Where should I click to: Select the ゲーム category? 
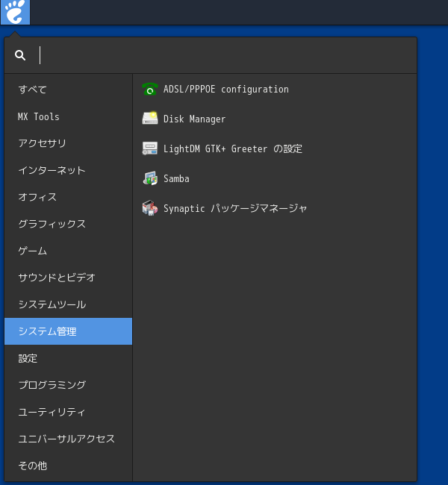pos(69,251)
